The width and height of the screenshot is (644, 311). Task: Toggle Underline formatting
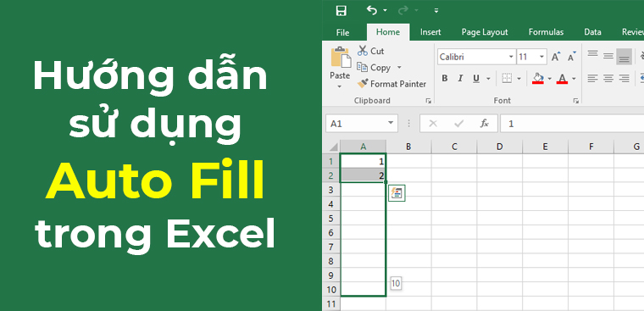(476, 79)
